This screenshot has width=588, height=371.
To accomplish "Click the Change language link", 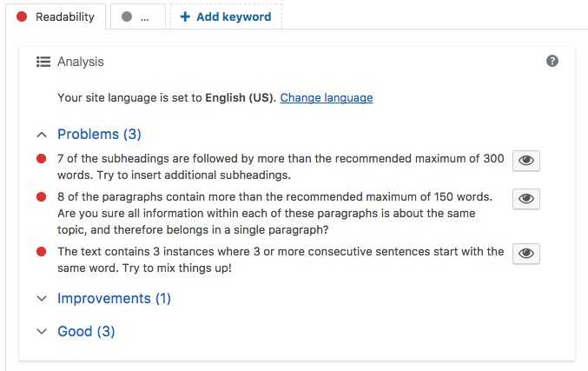I will tap(327, 98).
